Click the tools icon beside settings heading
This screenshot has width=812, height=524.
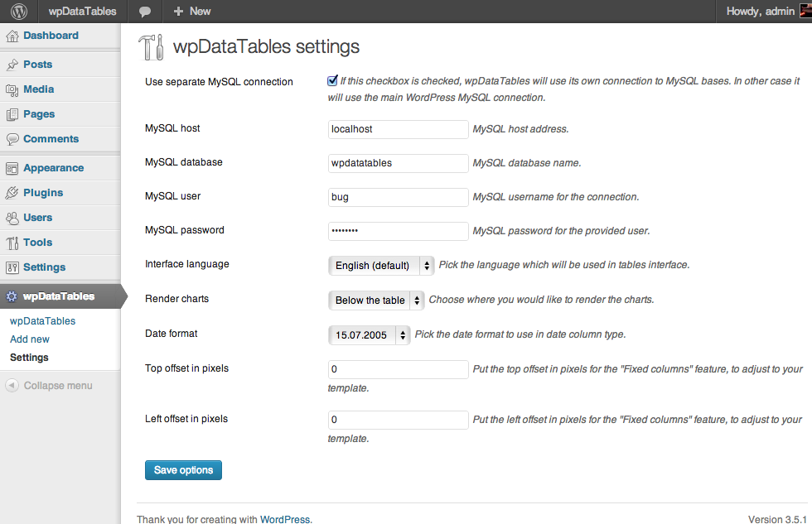tap(151, 47)
